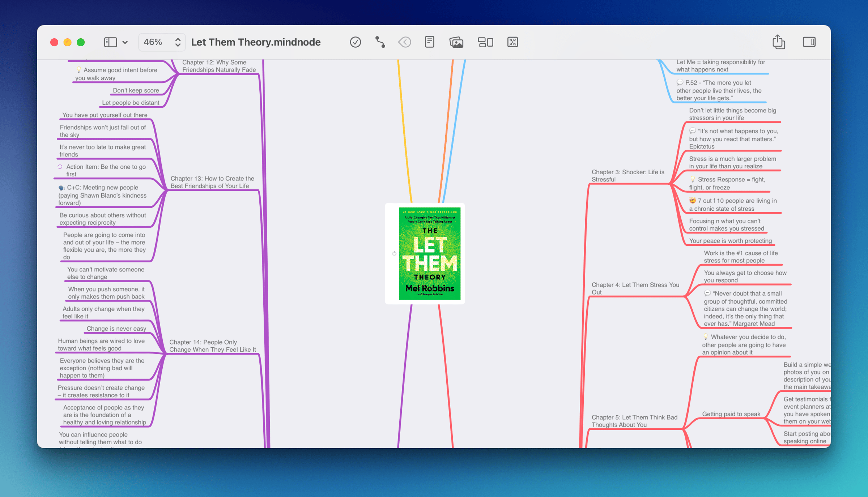Click Focusing n what you can't control node
Viewport: 868px width, 497px height.
point(726,225)
